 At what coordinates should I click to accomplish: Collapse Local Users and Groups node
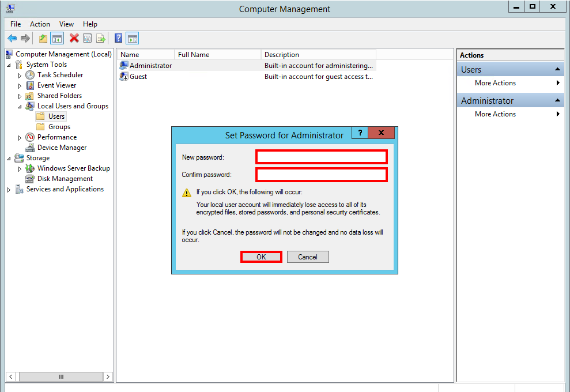[20, 107]
